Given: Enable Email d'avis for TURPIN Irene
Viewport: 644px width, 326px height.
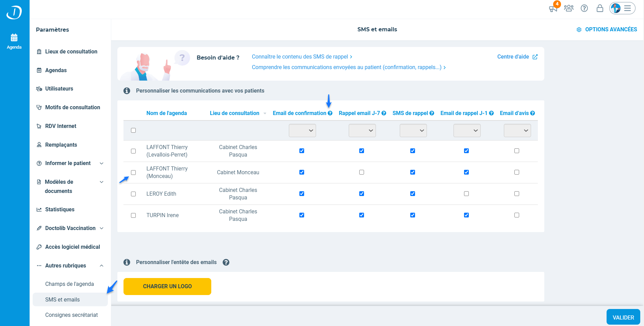Looking at the screenshot, I should 517,215.
